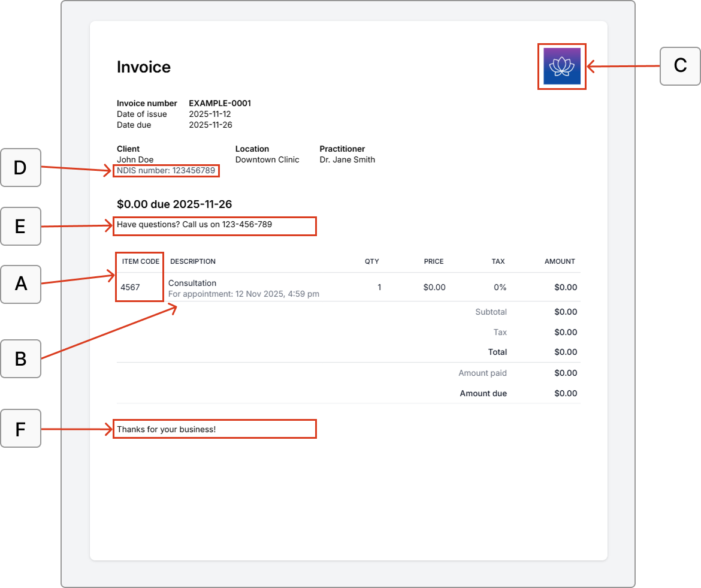
Task: Select the callout label F
Action: pos(20,429)
